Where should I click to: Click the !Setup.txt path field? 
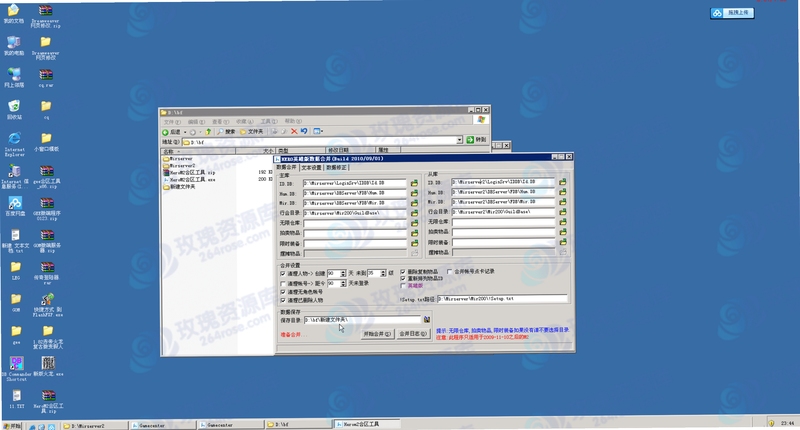(502, 298)
